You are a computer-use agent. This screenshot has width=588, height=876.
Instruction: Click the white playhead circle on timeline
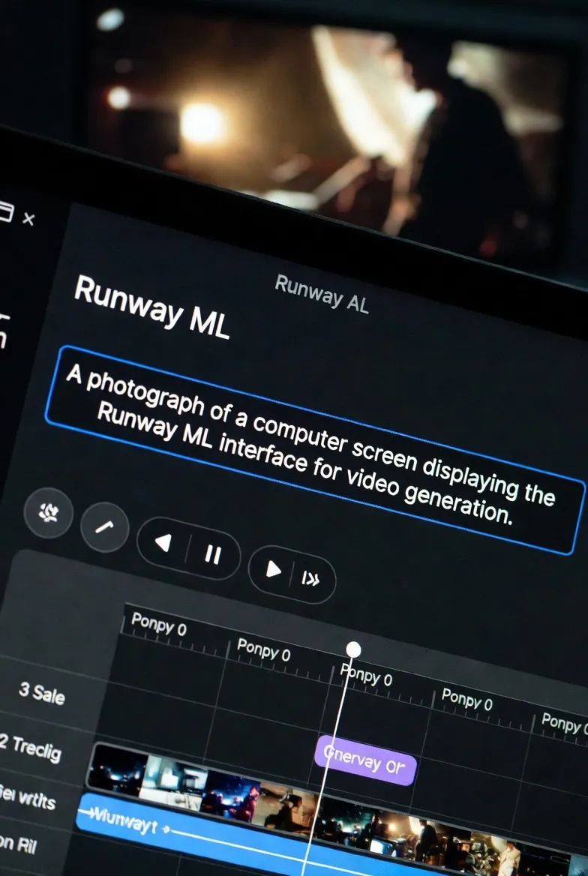point(353,649)
